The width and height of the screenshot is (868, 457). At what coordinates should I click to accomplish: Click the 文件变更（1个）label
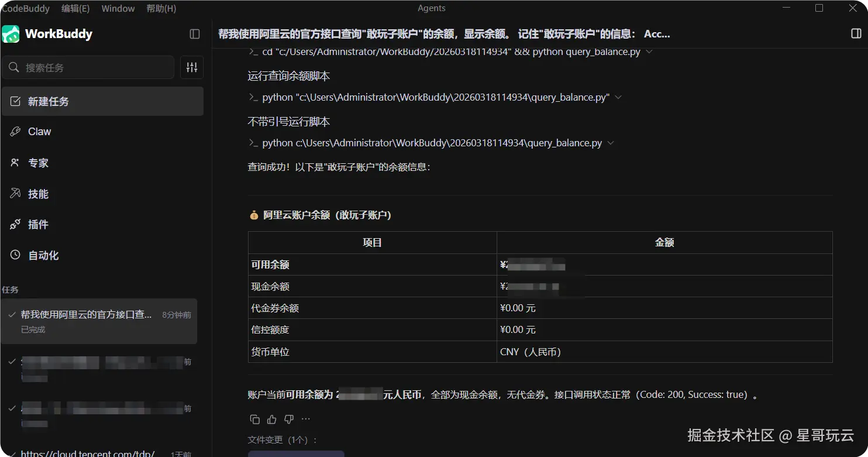click(x=283, y=439)
